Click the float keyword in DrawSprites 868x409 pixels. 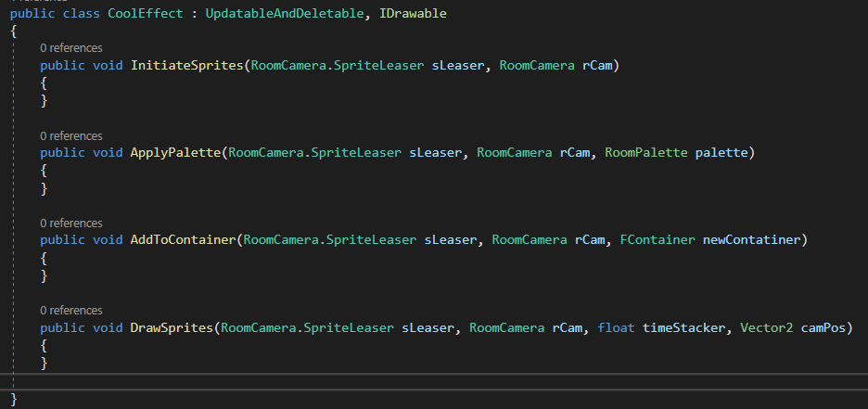(616, 327)
